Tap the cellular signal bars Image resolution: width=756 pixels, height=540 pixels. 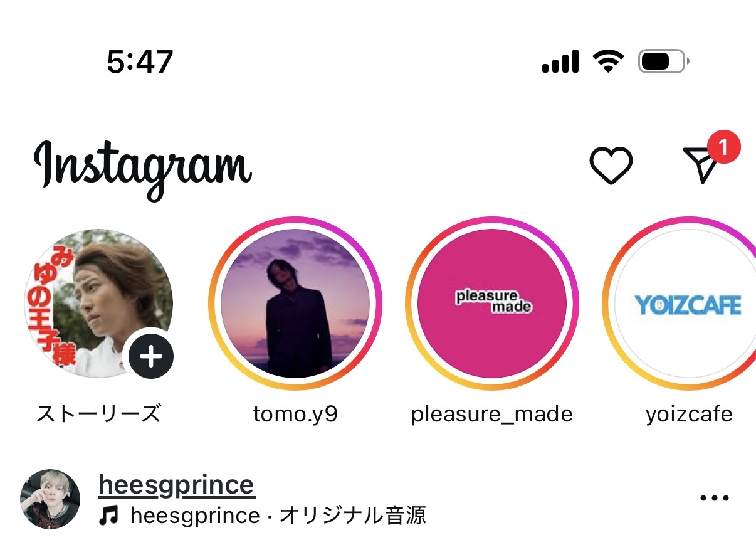(560, 62)
